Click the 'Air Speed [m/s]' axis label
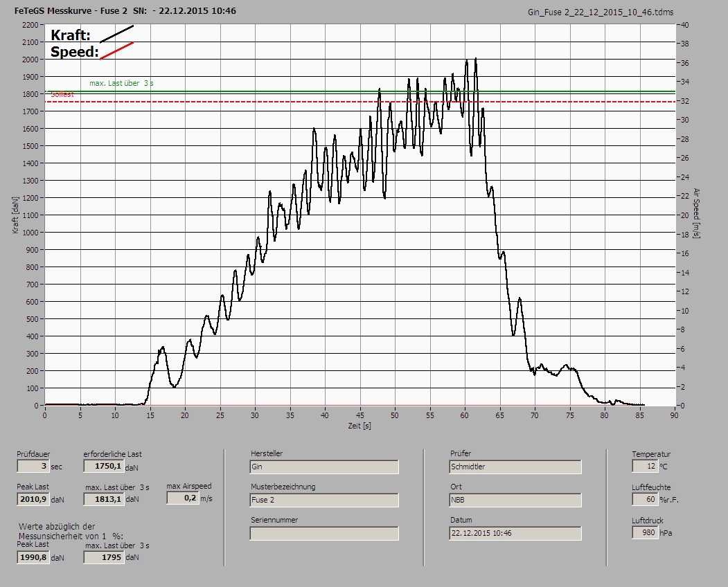The image size is (728, 587). click(x=696, y=213)
